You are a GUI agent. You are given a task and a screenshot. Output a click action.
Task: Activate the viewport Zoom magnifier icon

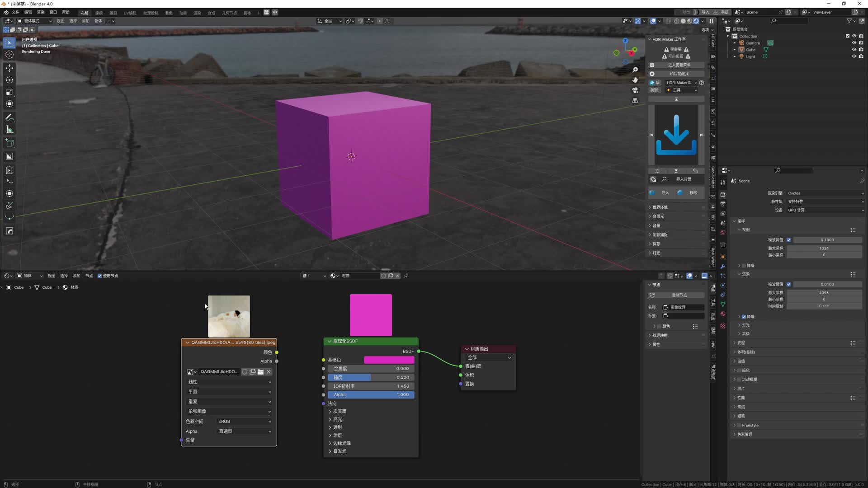635,70
